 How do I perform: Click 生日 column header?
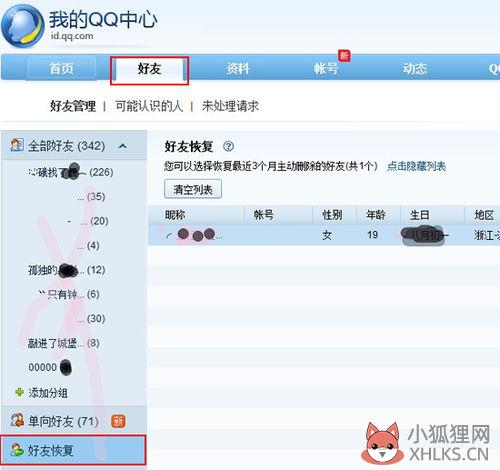(420, 215)
